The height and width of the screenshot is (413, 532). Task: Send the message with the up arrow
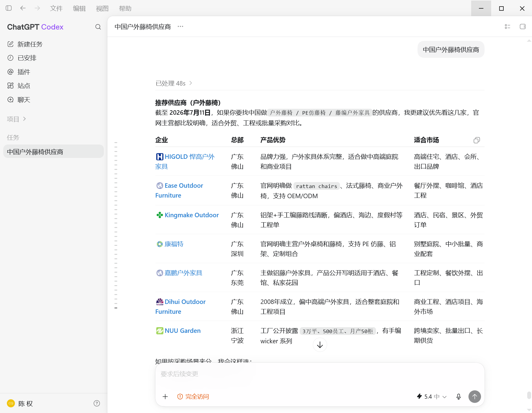point(475,397)
